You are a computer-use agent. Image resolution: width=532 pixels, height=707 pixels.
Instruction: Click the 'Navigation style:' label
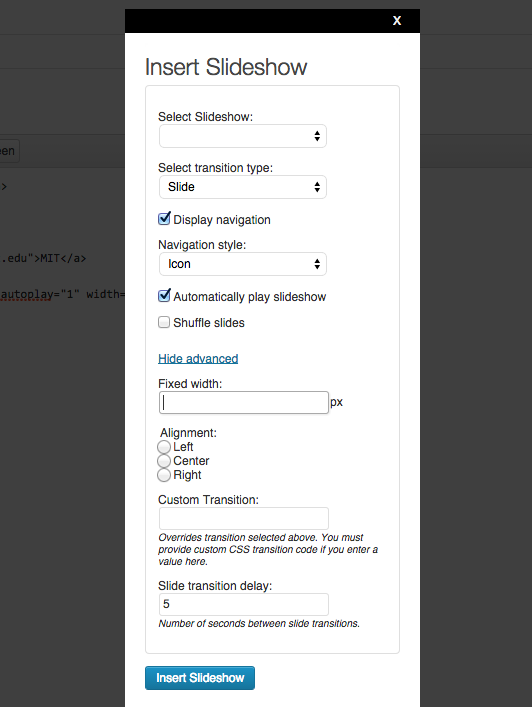[x=202, y=245]
